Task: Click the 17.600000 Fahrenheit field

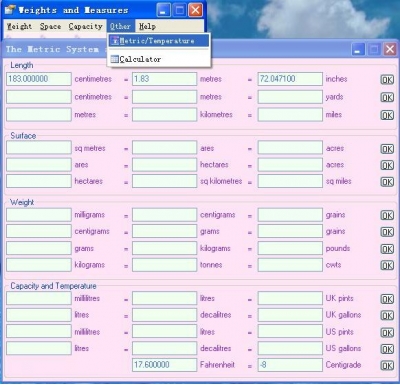Action: [x=164, y=365]
